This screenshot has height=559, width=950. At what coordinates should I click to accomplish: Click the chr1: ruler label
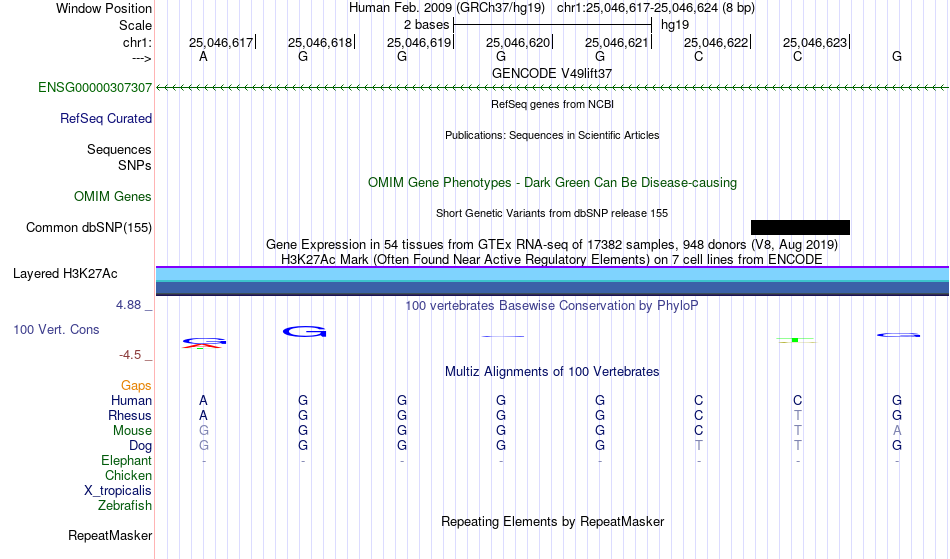[138, 42]
